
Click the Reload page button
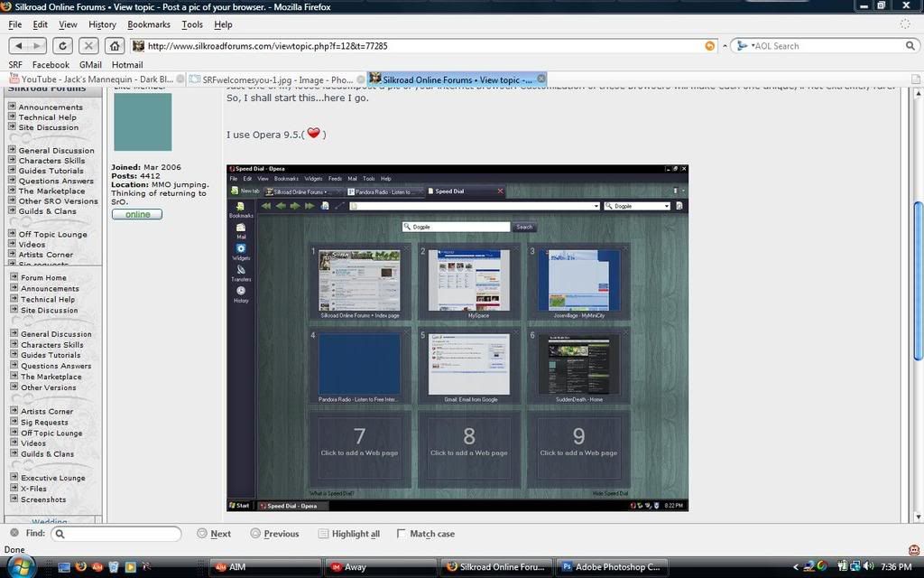click(x=62, y=45)
